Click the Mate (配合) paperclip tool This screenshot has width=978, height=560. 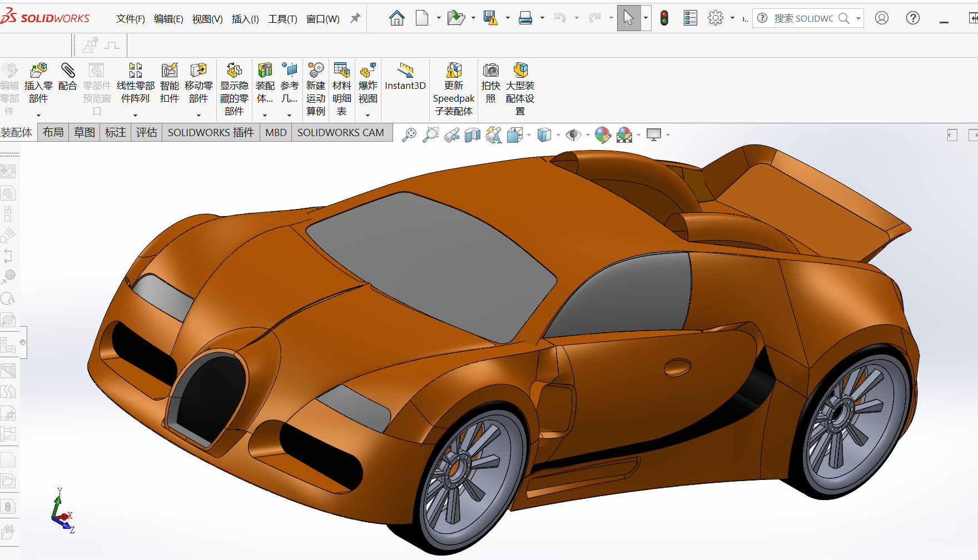67,77
